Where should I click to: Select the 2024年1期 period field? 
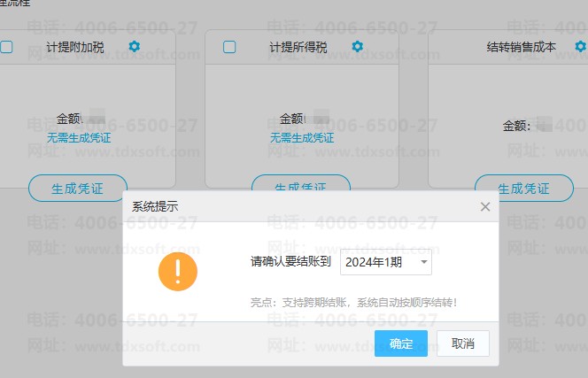[377, 262]
